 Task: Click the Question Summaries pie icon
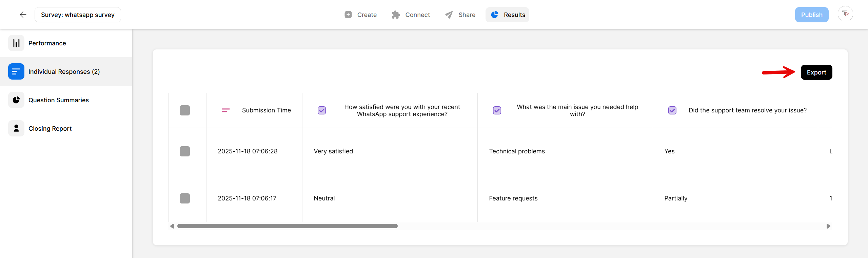[16, 100]
